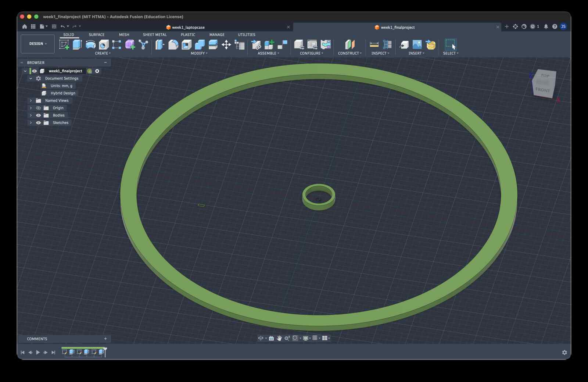Switch to the PLASTIC tab
Viewport: 588px width, 382px height.
pos(188,35)
